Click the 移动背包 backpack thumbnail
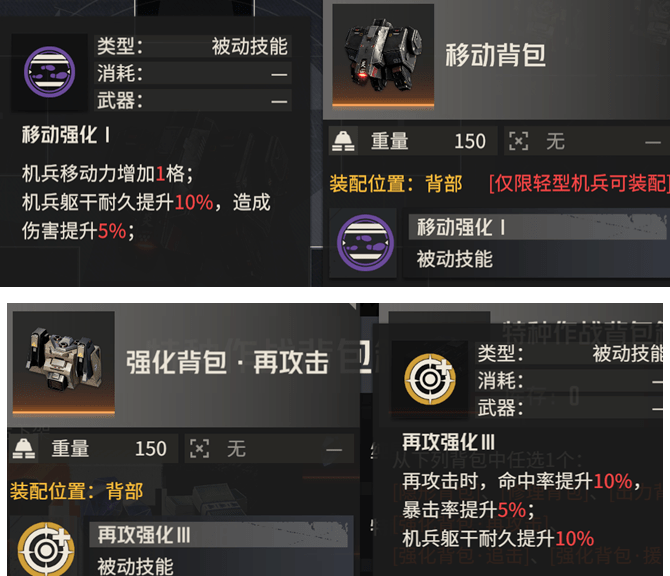The image size is (670, 576). (x=383, y=55)
